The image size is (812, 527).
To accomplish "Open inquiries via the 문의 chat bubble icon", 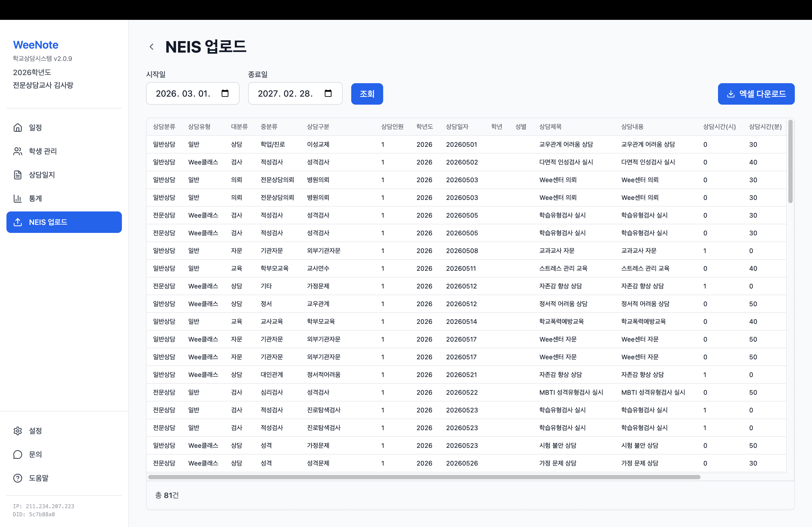I will click(x=18, y=454).
